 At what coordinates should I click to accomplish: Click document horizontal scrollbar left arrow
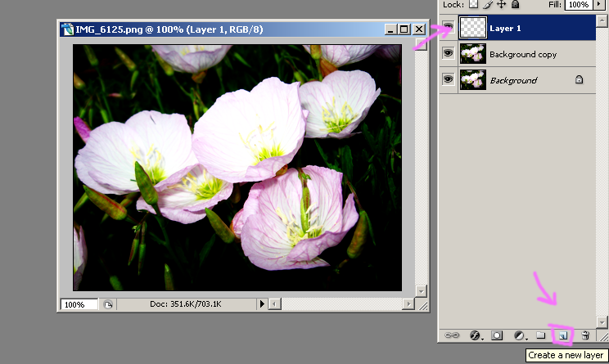[274, 303]
